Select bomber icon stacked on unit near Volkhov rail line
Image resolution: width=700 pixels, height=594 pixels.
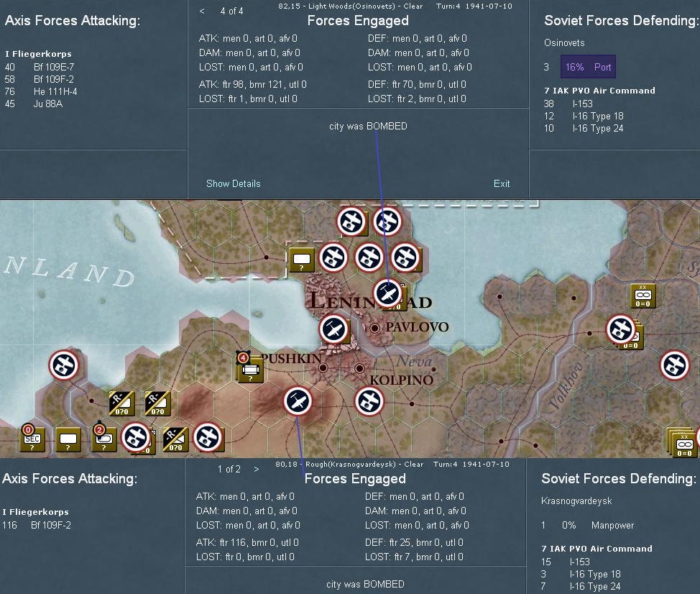pos(621,329)
